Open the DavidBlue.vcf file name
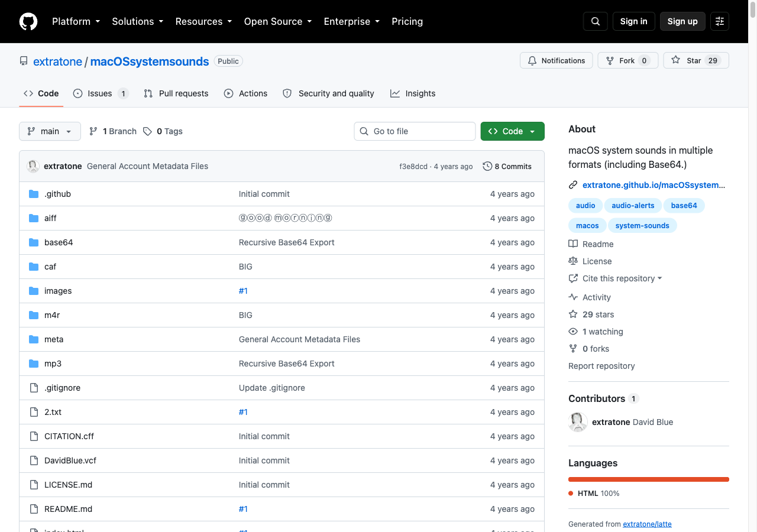This screenshot has width=757, height=532. point(70,460)
